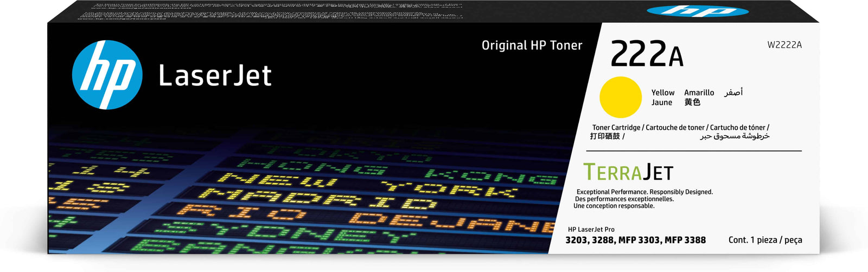The width and height of the screenshot is (868, 272).
Task: Click the word Amarillo
Action: tap(699, 93)
